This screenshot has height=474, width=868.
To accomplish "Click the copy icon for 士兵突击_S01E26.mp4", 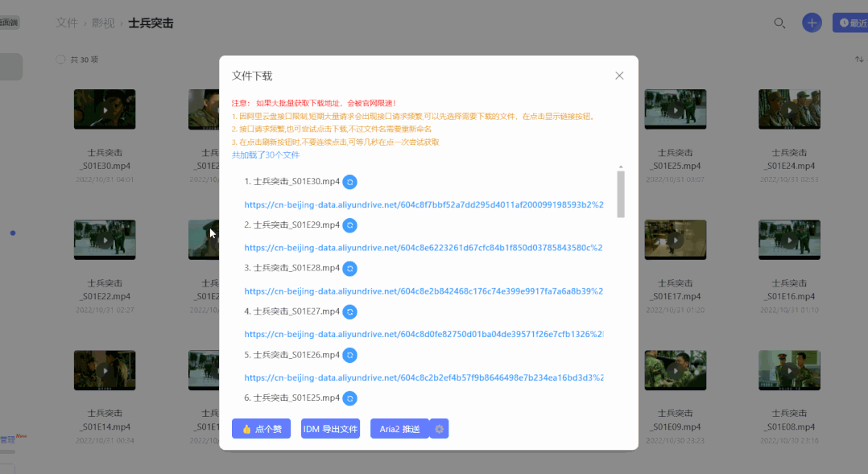I will pos(349,354).
